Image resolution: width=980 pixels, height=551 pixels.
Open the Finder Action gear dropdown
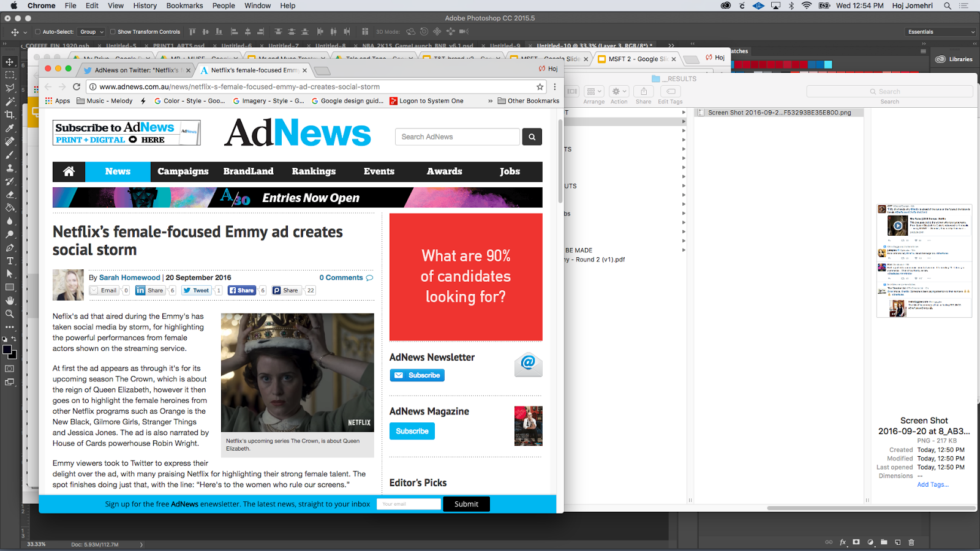coord(619,91)
